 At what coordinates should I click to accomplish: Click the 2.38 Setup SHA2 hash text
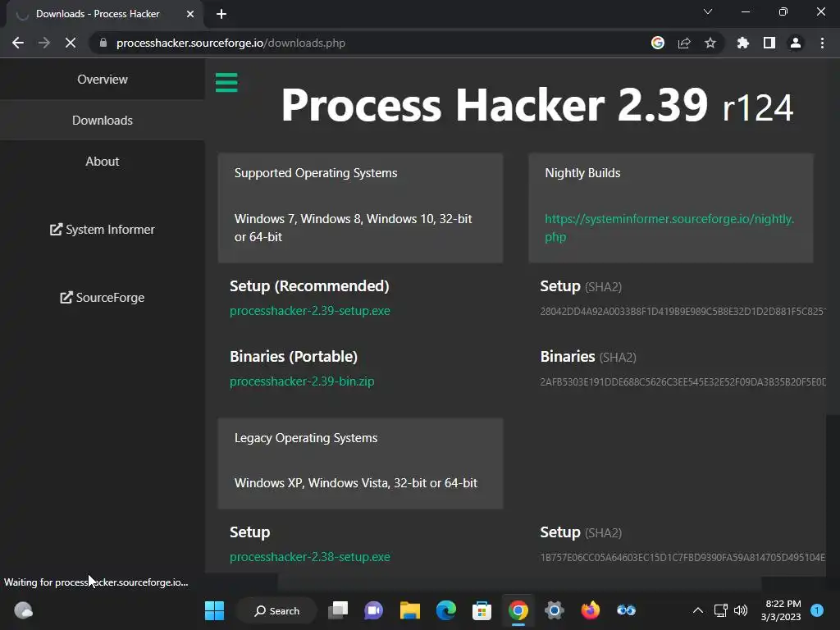[682, 558]
